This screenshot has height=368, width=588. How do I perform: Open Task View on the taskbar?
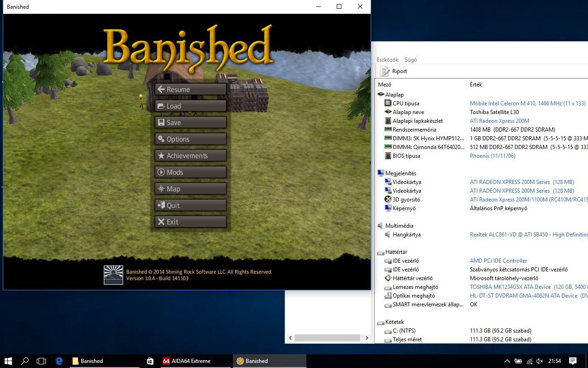(x=41, y=361)
